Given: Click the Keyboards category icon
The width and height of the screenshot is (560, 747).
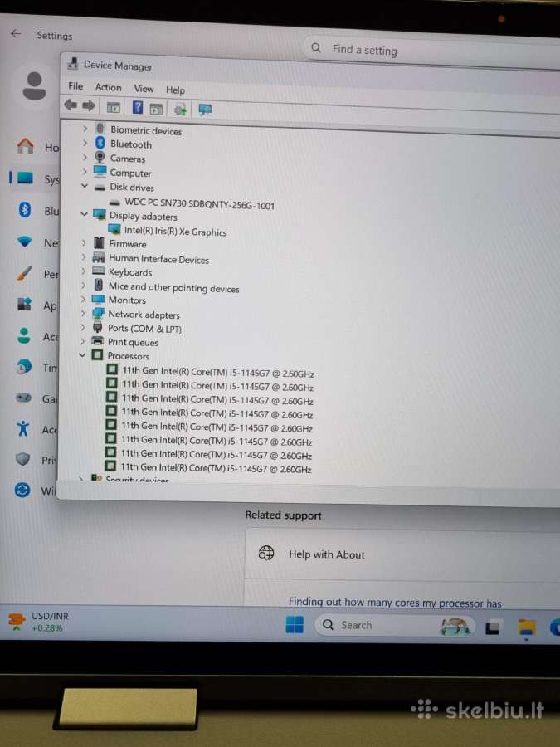Looking at the screenshot, I should (x=99, y=271).
